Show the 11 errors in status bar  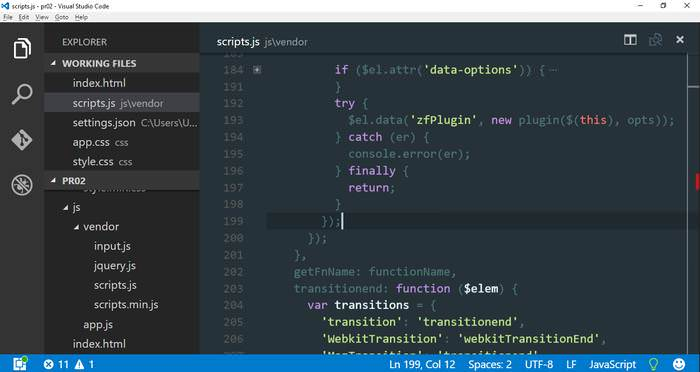pyautogui.click(x=56, y=364)
